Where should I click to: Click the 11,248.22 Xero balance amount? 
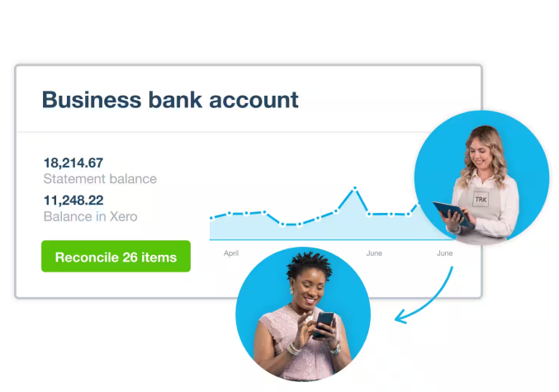(x=73, y=200)
